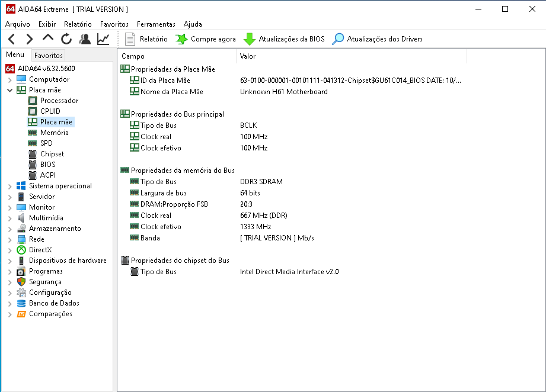This screenshot has width=546, height=392.
Task: Open the Relatório menu
Action: coord(78,24)
